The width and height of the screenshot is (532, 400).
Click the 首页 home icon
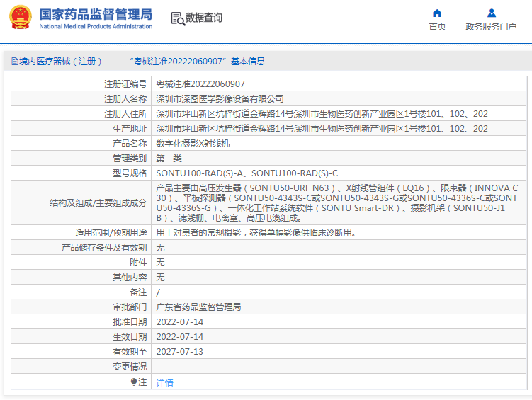(x=437, y=13)
